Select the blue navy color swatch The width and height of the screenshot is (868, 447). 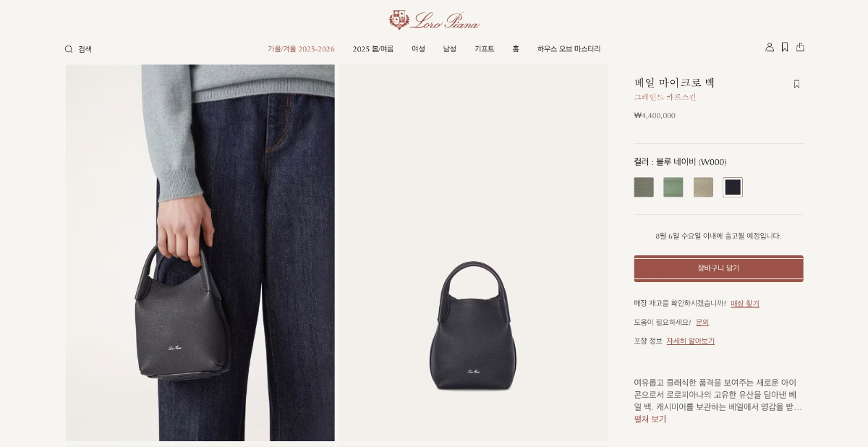733,187
